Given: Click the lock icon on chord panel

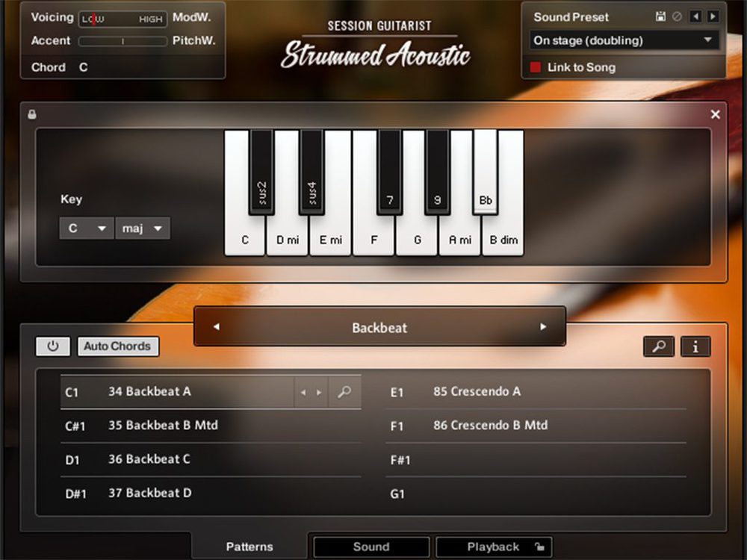Looking at the screenshot, I should pyautogui.click(x=32, y=114).
